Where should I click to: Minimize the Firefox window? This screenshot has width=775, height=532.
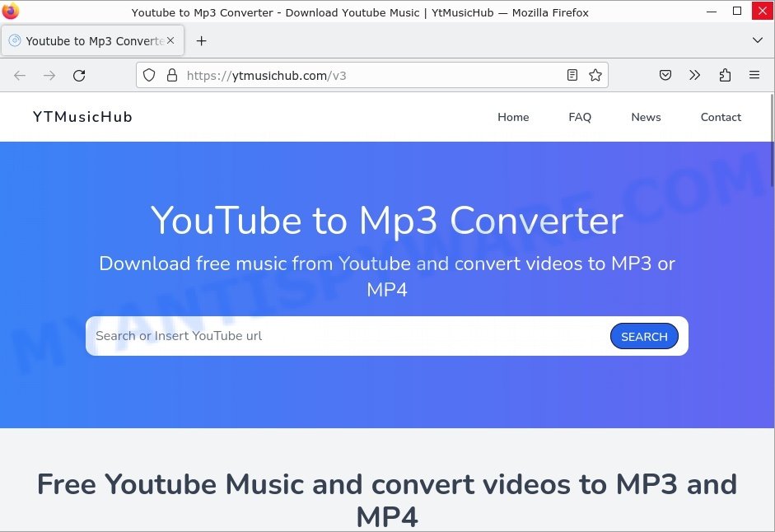pyautogui.click(x=712, y=11)
